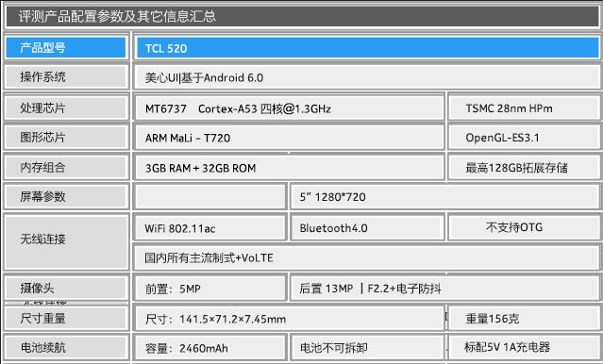Screen dimensions: 603x364
Task: Select the '产品型号' label cell
Action: [x=66, y=47]
